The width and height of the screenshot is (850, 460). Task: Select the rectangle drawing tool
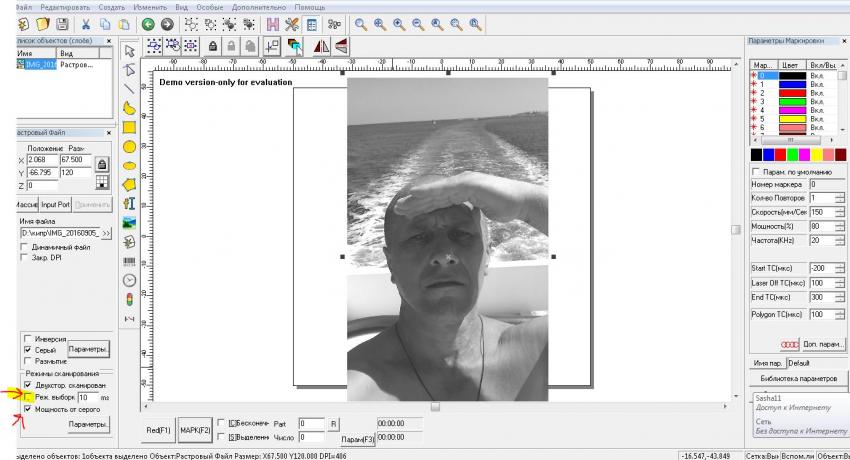[129, 127]
